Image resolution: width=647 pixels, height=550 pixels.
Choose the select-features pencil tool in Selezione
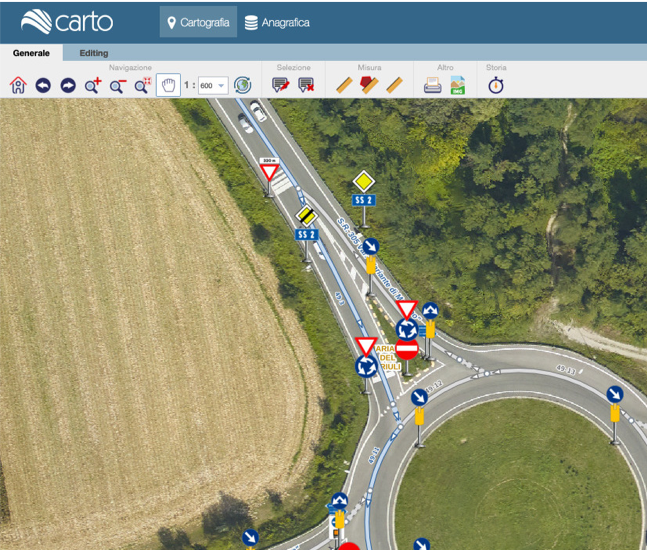click(x=281, y=85)
